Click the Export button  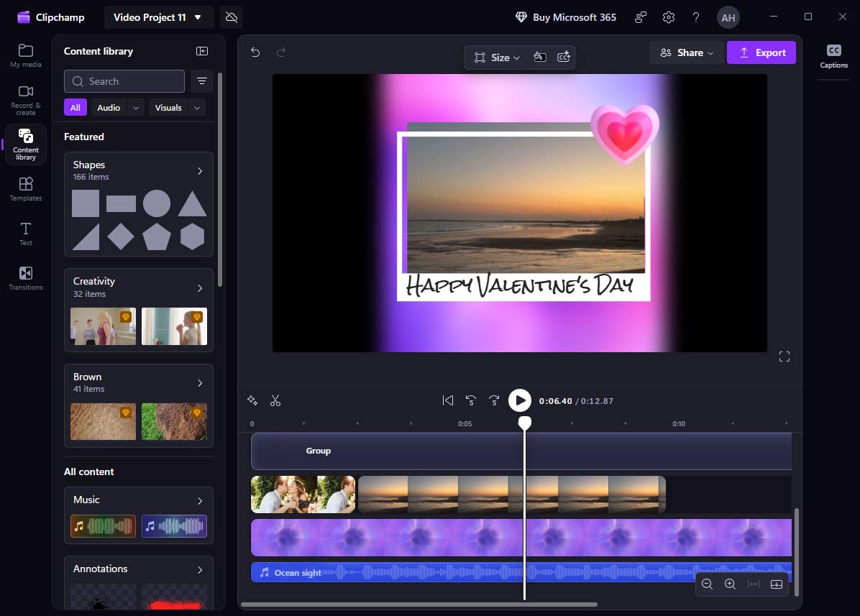pos(761,52)
